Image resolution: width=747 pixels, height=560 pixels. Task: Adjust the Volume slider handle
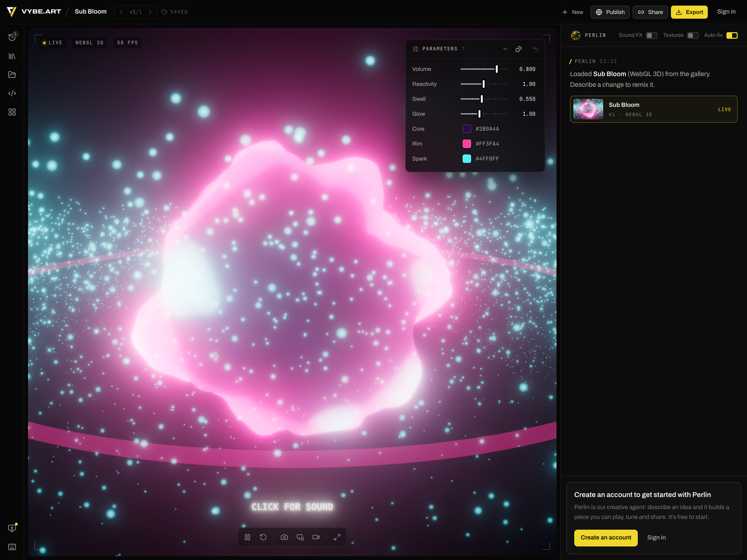point(497,69)
